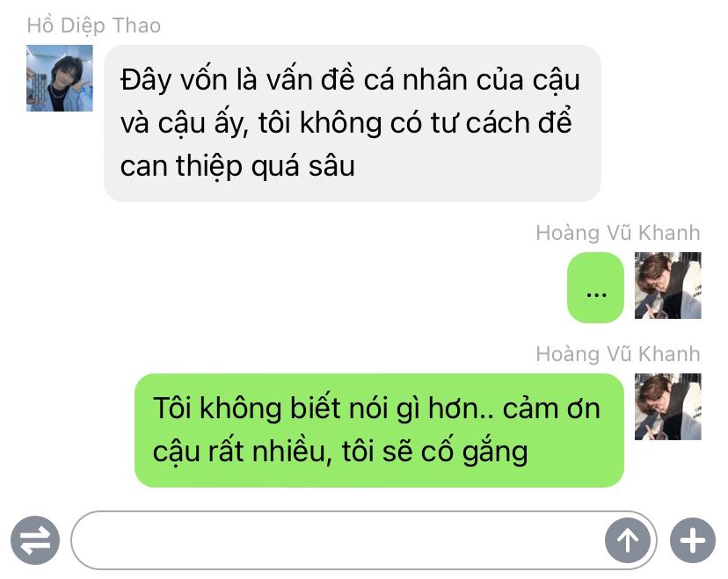Click the swap sender arrows icon
Screen dimensions: 728x579
(35, 540)
